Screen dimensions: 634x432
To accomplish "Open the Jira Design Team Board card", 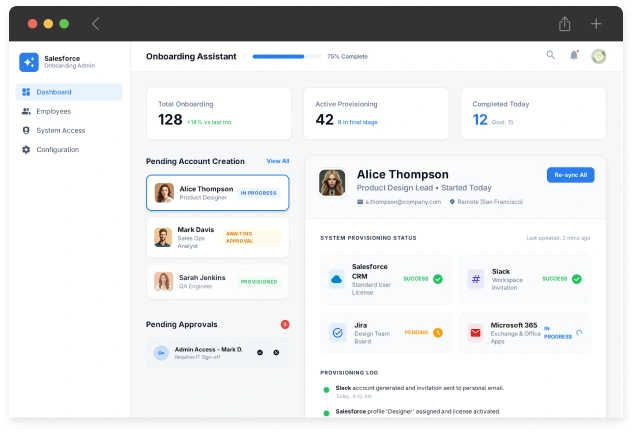I will coord(386,332).
